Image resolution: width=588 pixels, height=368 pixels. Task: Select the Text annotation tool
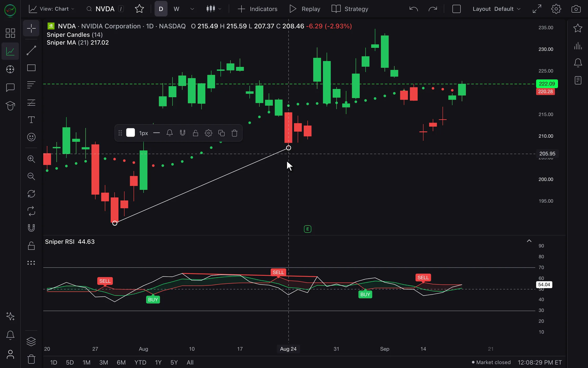(31, 120)
